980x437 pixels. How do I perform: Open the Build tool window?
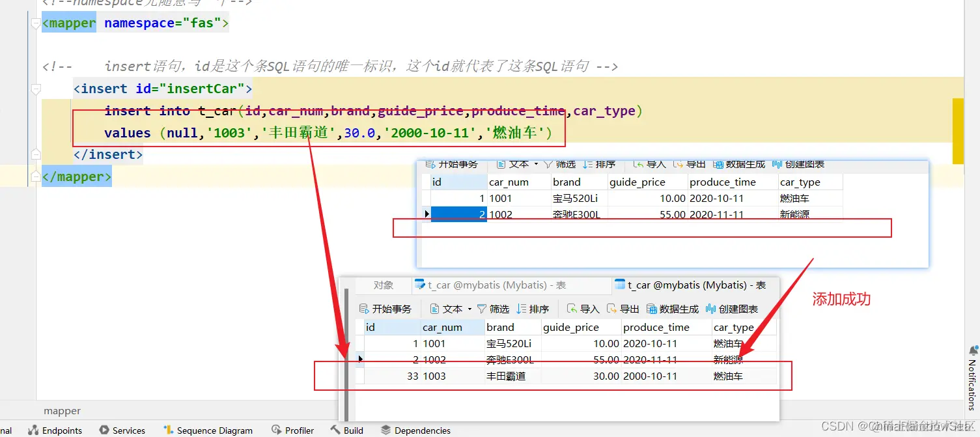(x=346, y=430)
